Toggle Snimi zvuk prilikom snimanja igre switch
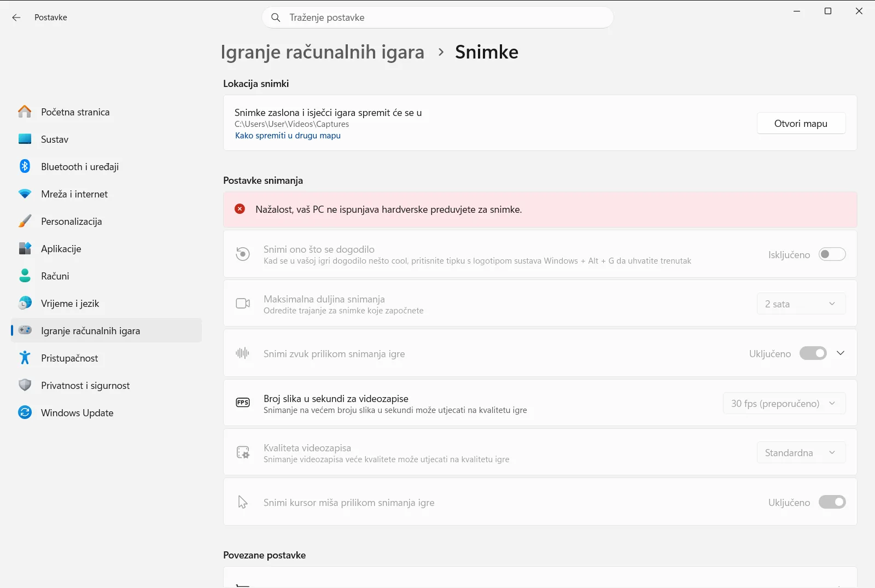Screen dimensions: 875x588 click(813, 353)
